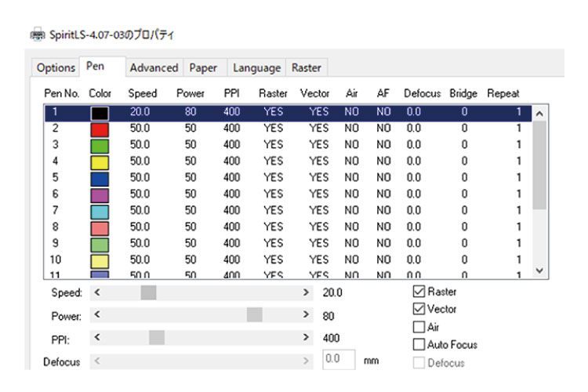588x392 pixels.
Task: Uncheck the Vector checkbox
Action: point(419,309)
